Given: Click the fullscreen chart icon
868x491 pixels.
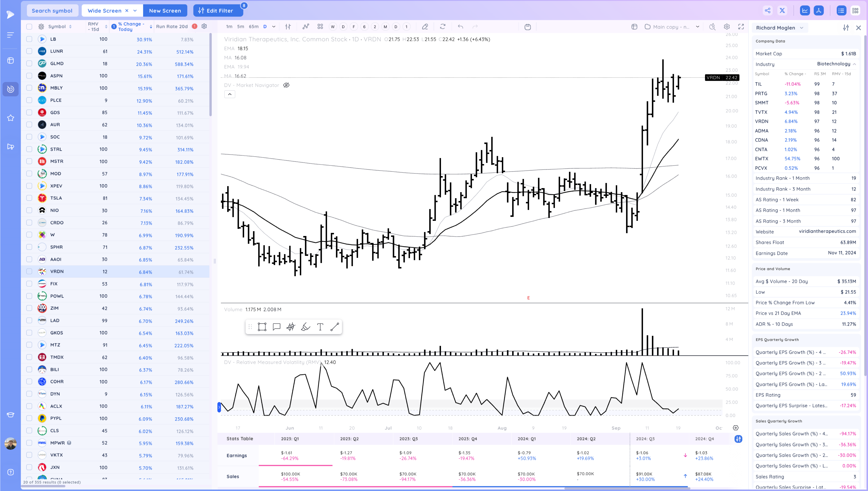Looking at the screenshot, I should pyautogui.click(x=741, y=27).
